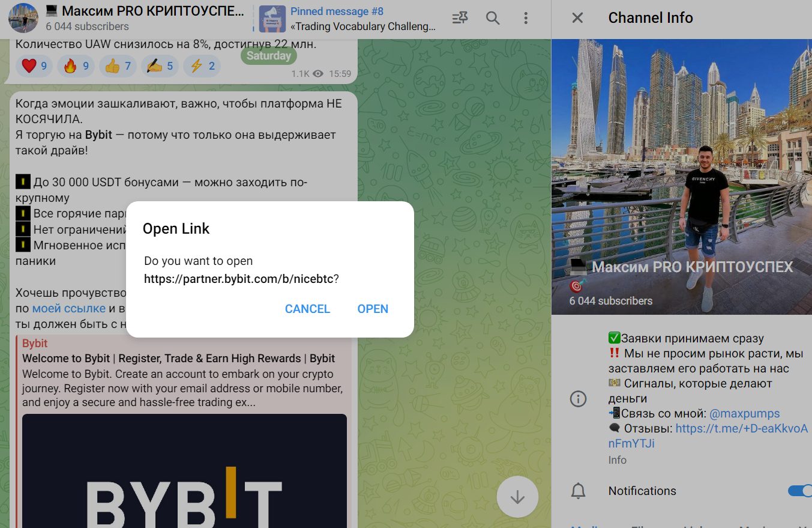Open the channel title in the chat header
This screenshot has width=812, height=528.
click(145, 11)
